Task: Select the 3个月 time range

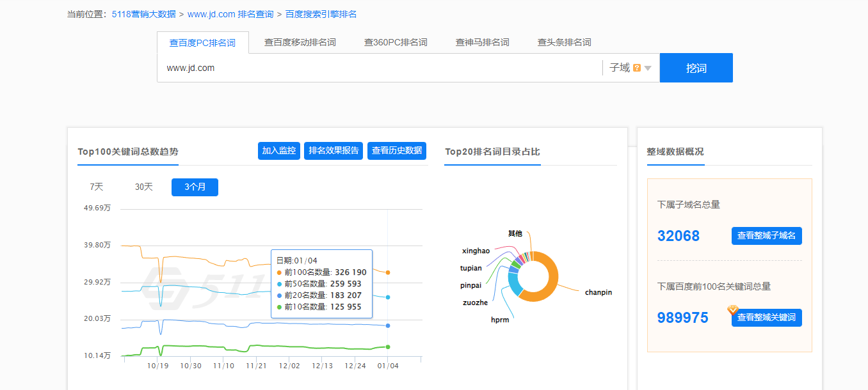Action: point(195,187)
